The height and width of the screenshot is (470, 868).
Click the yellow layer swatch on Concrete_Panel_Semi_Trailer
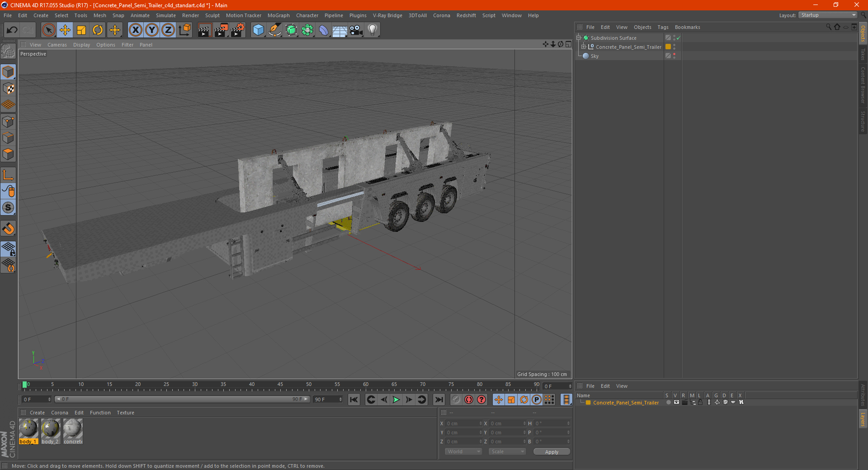668,47
